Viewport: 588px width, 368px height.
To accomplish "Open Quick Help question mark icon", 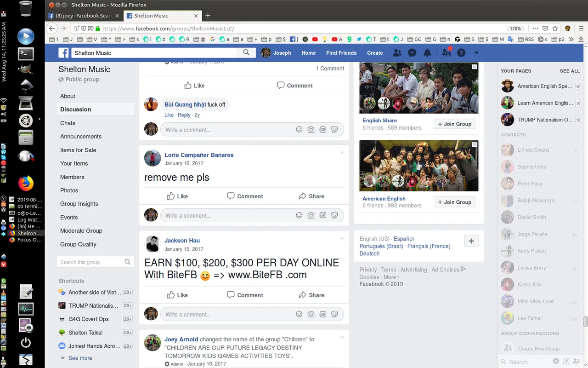I will (x=461, y=53).
